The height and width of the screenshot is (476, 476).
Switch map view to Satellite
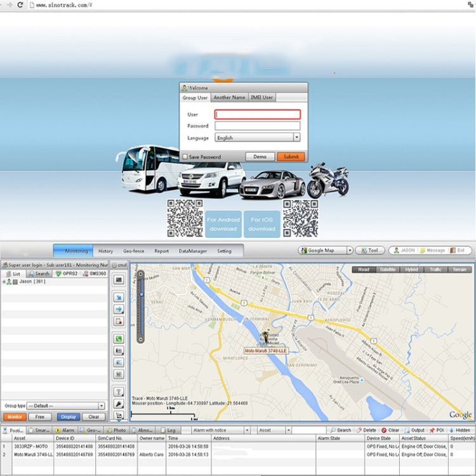pos(387,269)
